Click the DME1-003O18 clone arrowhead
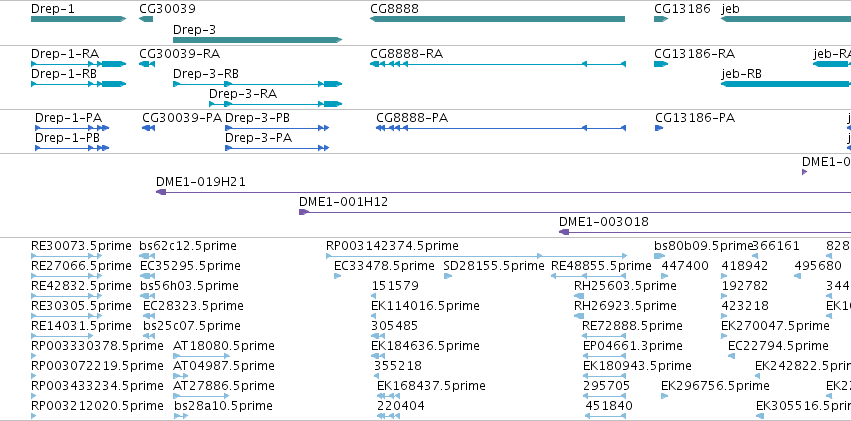851x421 pixels. (564, 232)
